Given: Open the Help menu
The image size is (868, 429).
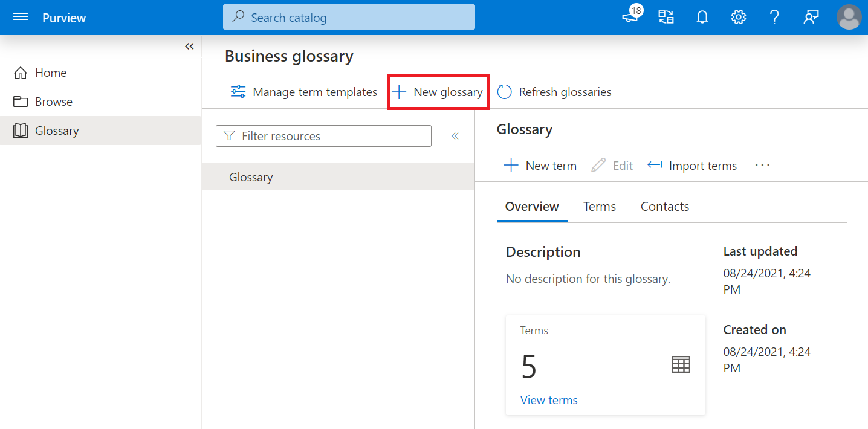Looking at the screenshot, I should (x=774, y=17).
